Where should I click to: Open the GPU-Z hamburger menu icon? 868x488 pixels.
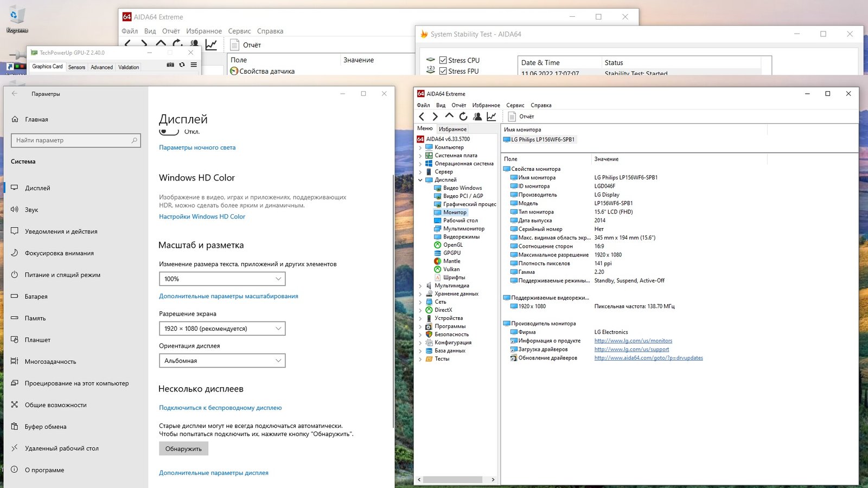194,65
